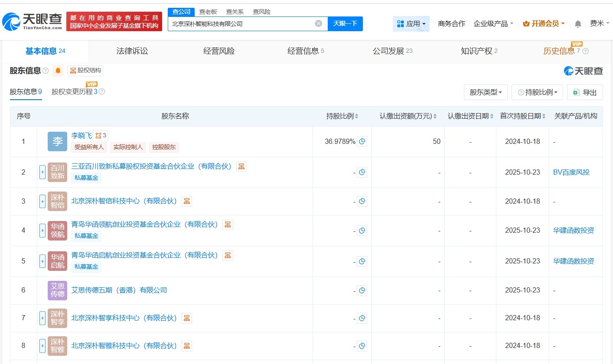The width and height of the screenshot is (613, 364).
Task: Click the help icon beside 股东信息 heading
Action: [x=45, y=71]
